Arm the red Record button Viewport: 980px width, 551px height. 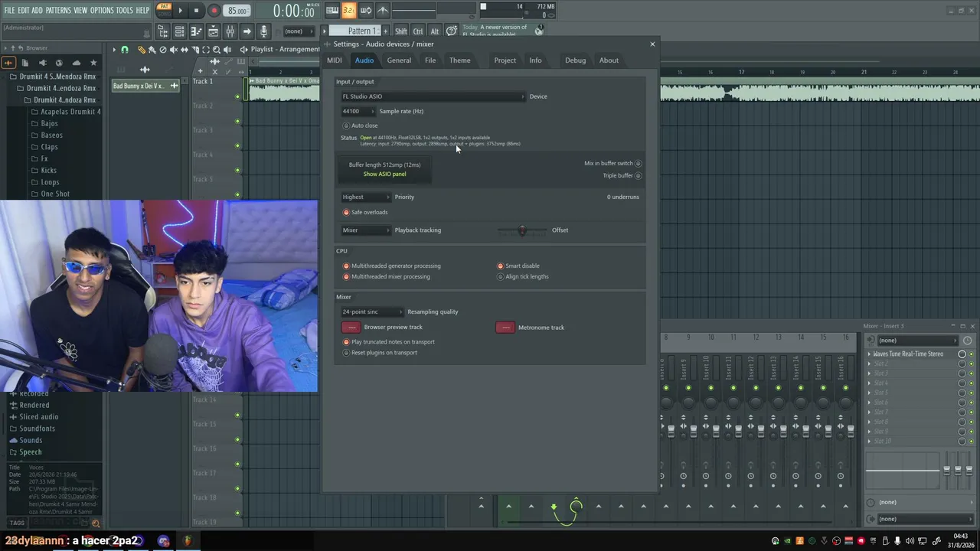tap(214, 11)
